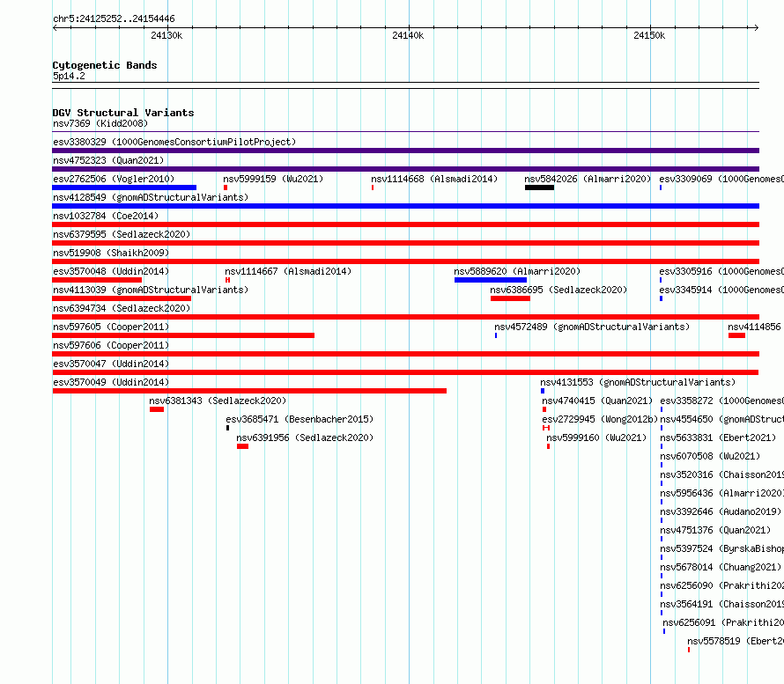Open nsv5999160 (Wu2021) label
Image resolution: width=784 pixels, height=684 pixels.
pyautogui.click(x=596, y=438)
